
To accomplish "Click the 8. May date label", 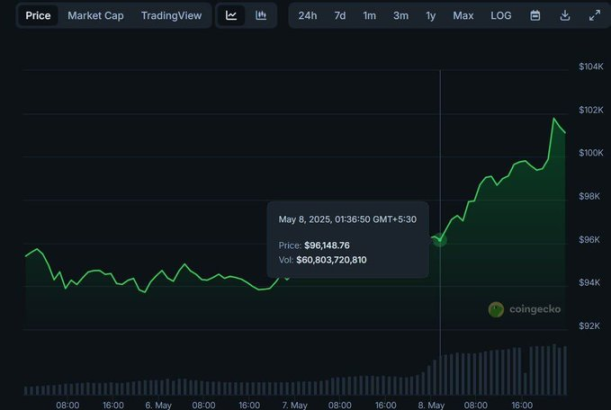I will (x=431, y=405).
